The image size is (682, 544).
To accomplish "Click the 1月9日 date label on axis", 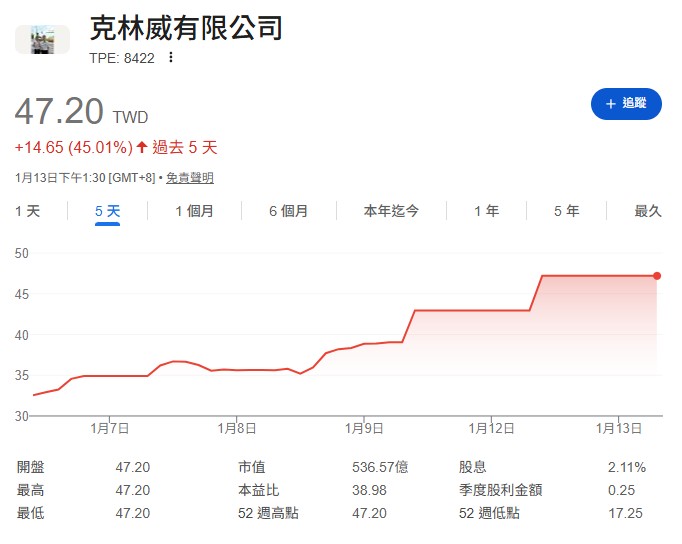I will [364, 429].
